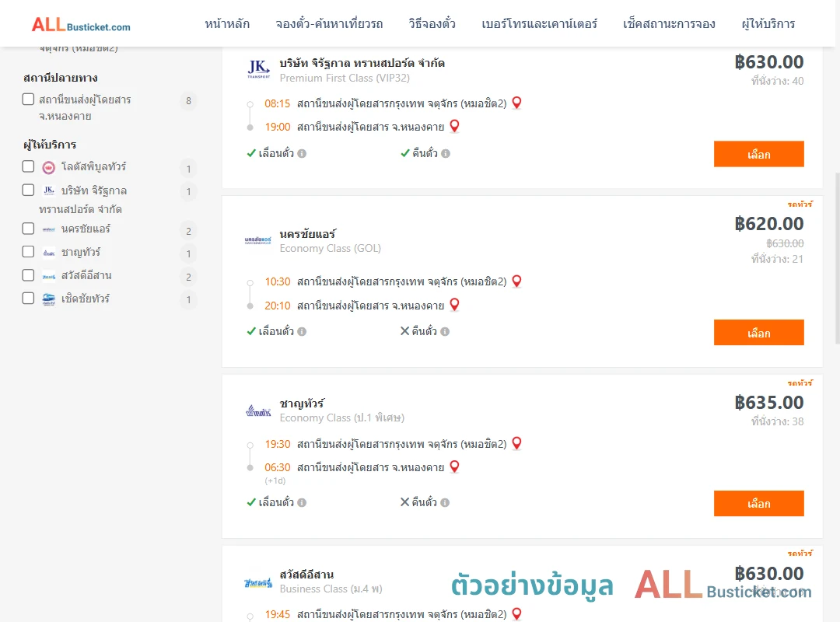Image resolution: width=840 pixels, height=622 pixels.
Task: Check the โลตัสพิบูลทัวร์ provider checkbox
Action: pyautogui.click(x=29, y=166)
